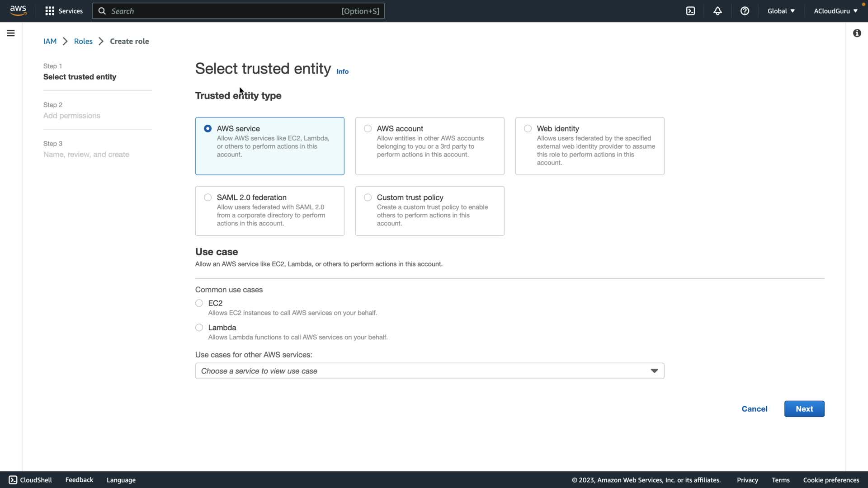Open the Services grid menu
This screenshot has height=488, width=868.
pyautogui.click(x=64, y=11)
